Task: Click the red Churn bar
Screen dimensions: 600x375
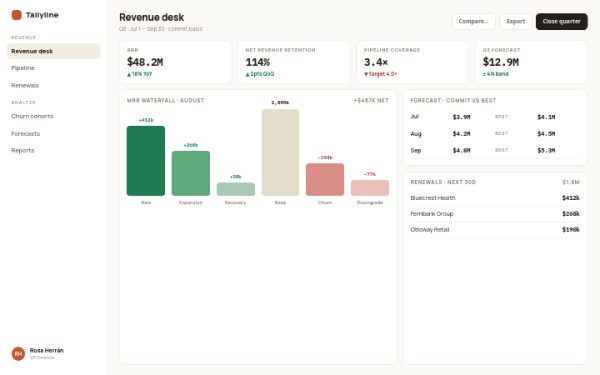Action: pyautogui.click(x=325, y=179)
